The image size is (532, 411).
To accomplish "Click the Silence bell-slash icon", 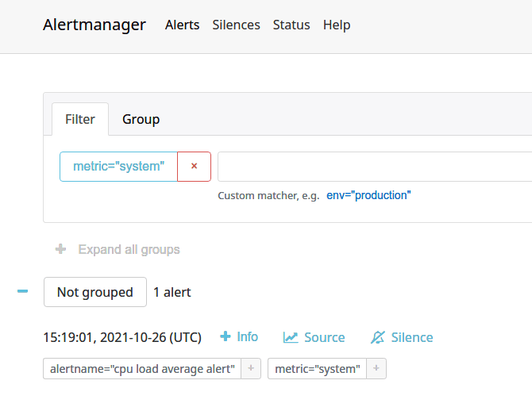I will click(378, 337).
